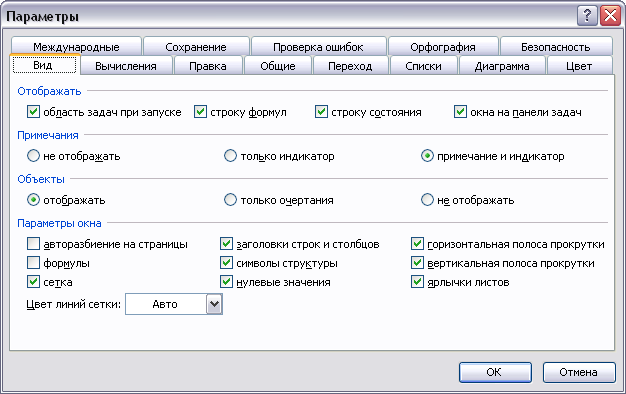Disable the 'сетка' gridlines checkbox
The width and height of the screenshot is (626, 394).
(34, 282)
